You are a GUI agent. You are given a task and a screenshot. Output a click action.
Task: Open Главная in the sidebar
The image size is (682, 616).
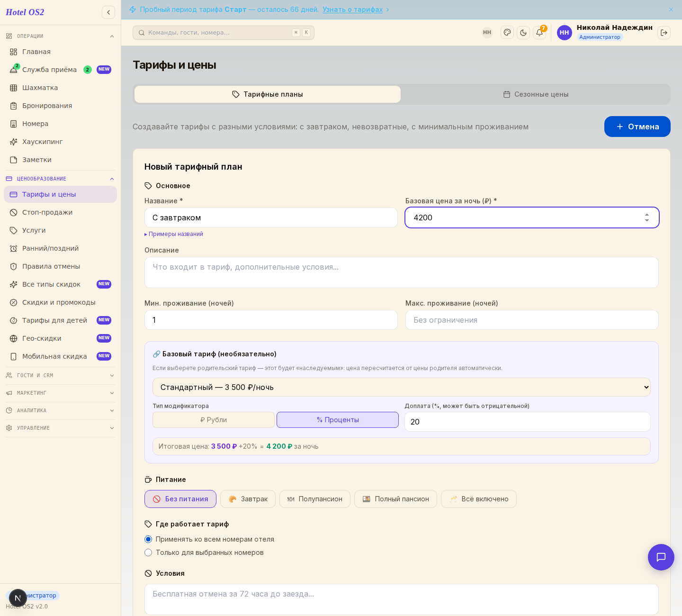(60, 52)
